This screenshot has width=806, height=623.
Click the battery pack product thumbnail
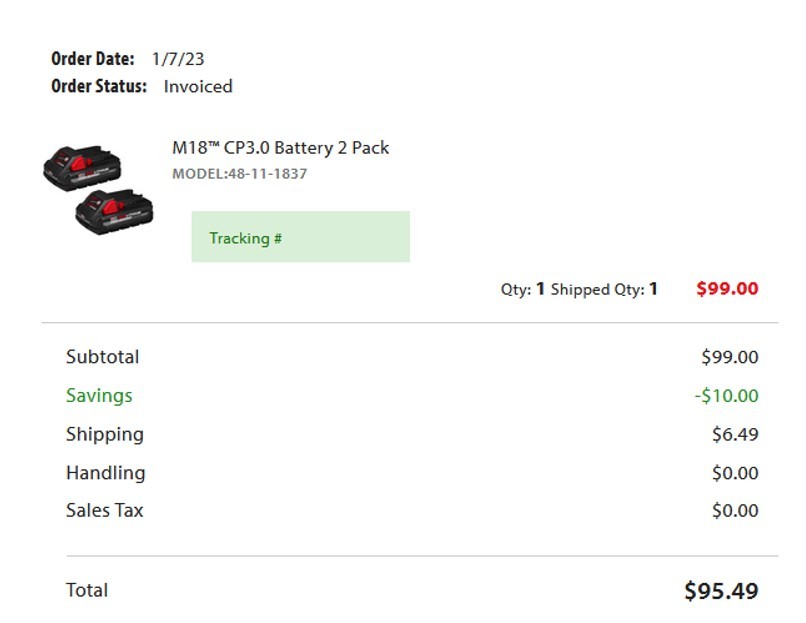click(98, 187)
